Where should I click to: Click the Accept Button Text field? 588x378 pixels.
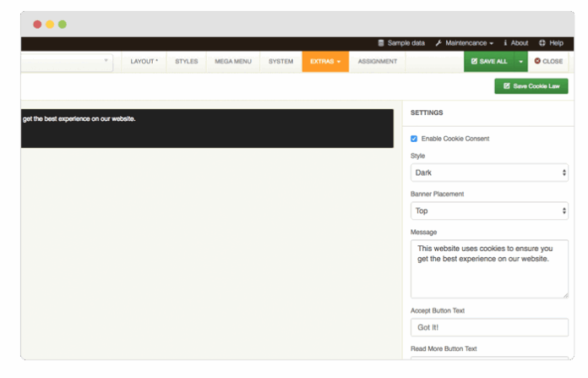(489, 328)
